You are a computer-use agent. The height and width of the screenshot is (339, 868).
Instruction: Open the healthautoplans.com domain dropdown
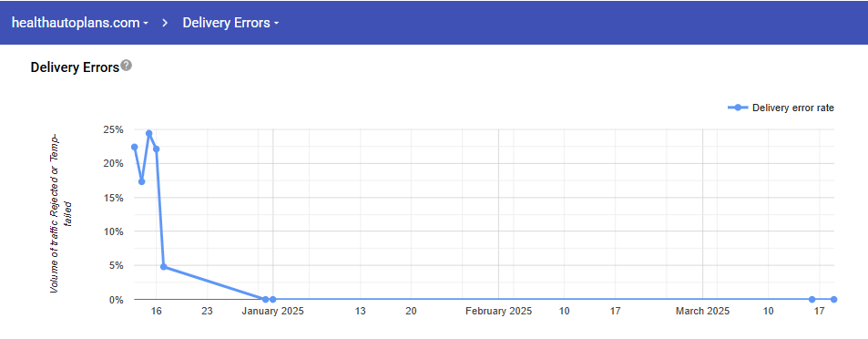tap(80, 23)
